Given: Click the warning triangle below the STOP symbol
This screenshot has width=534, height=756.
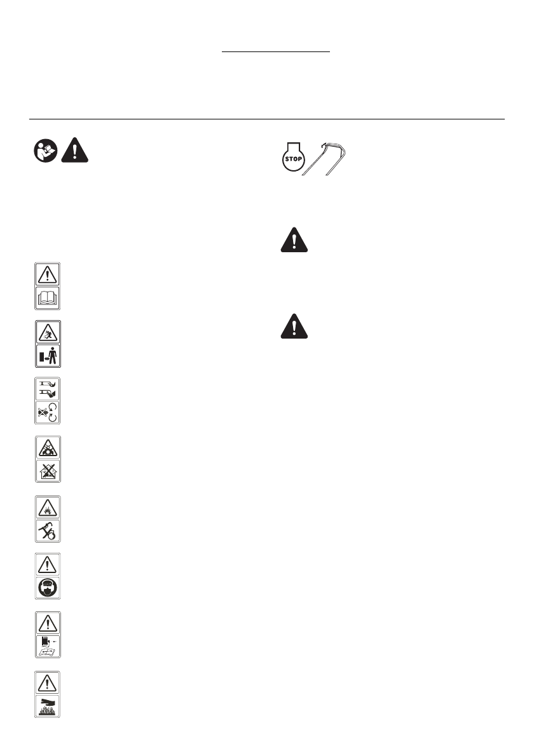Looking at the screenshot, I should tap(294, 240).
